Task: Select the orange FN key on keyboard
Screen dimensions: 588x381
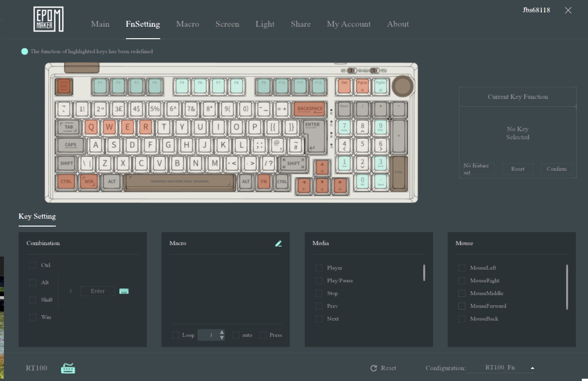Action: tap(264, 182)
